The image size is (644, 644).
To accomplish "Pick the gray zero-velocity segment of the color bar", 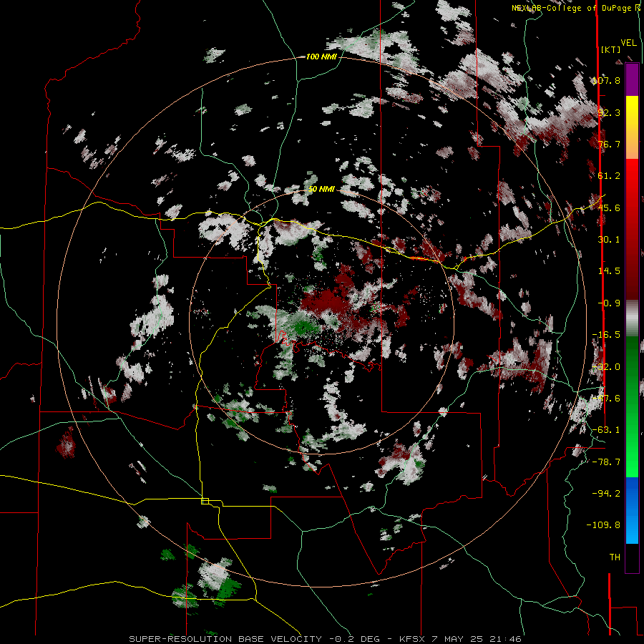I will pyautogui.click(x=632, y=318).
